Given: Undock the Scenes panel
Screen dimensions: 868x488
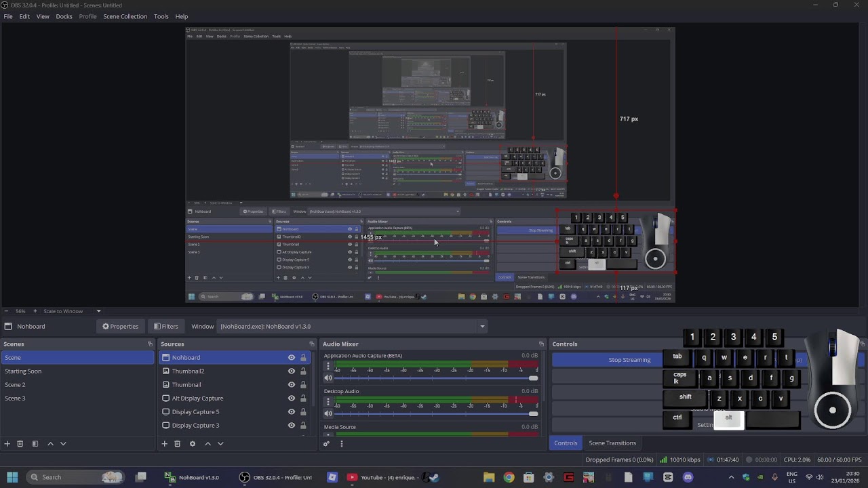Looking at the screenshot, I should [x=150, y=344].
